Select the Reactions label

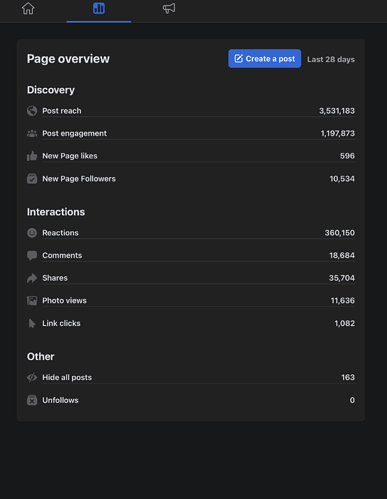[60, 233]
